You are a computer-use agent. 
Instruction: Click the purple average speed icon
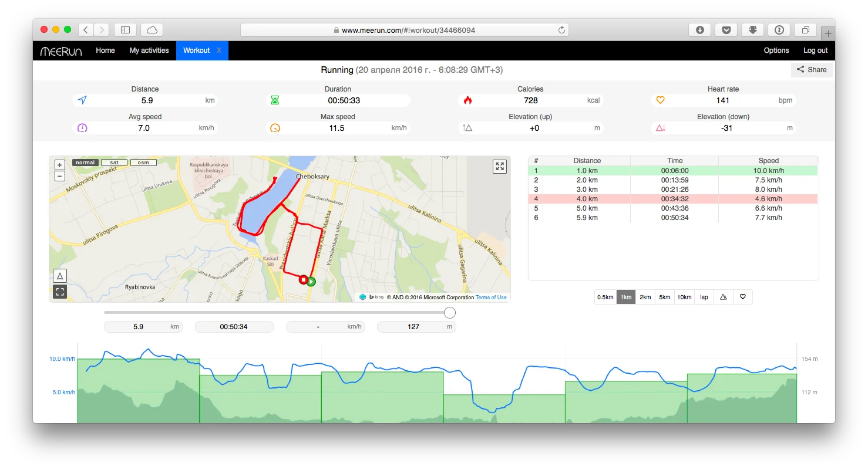(82, 128)
